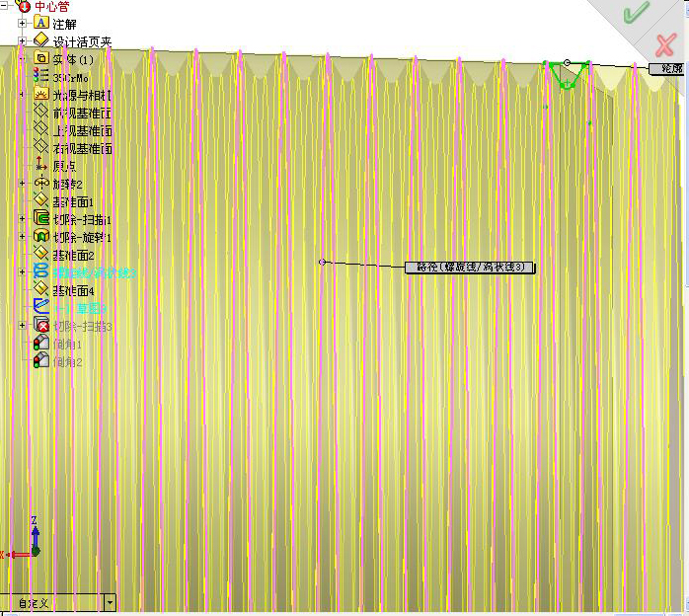Expand the 螺旋线/涡状线3 node
This screenshot has height=616, width=689.
click(22, 272)
